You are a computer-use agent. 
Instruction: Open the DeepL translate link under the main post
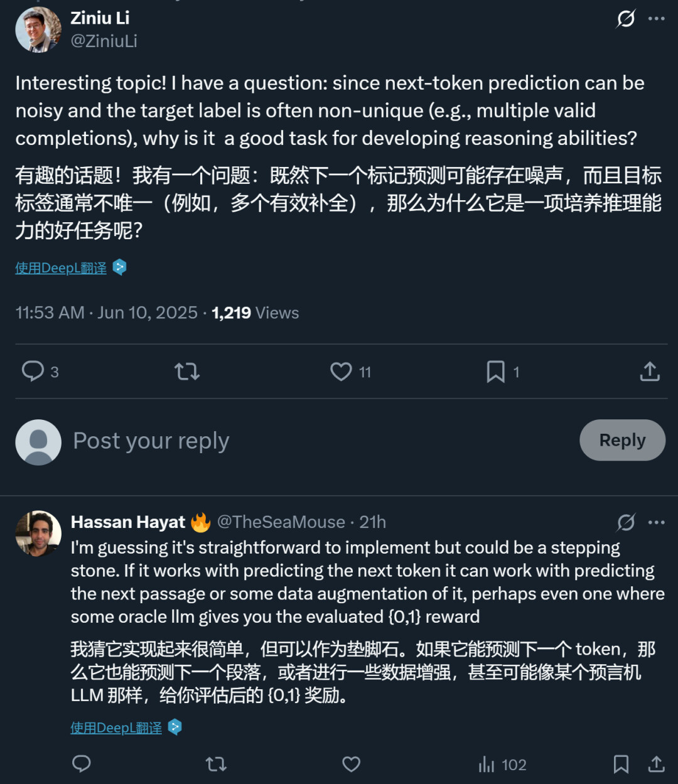click(x=62, y=268)
